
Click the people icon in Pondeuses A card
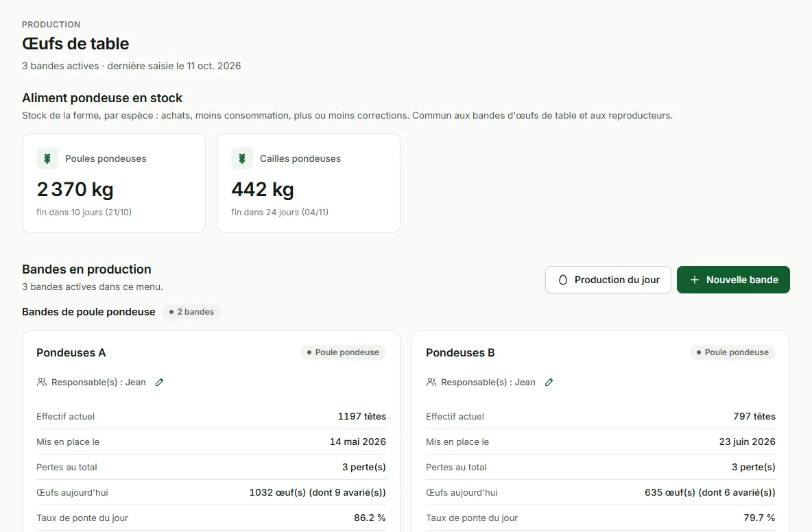[x=42, y=383]
